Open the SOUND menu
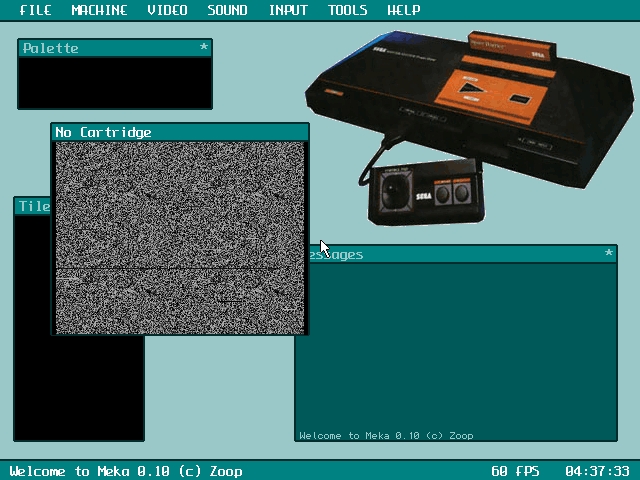This screenshot has height=480, width=640. pyautogui.click(x=227, y=10)
